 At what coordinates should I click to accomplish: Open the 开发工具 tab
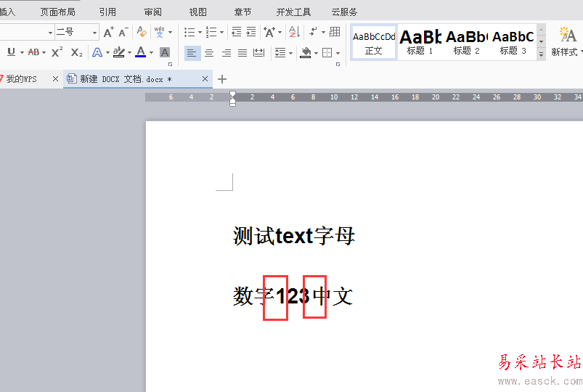click(293, 12)
